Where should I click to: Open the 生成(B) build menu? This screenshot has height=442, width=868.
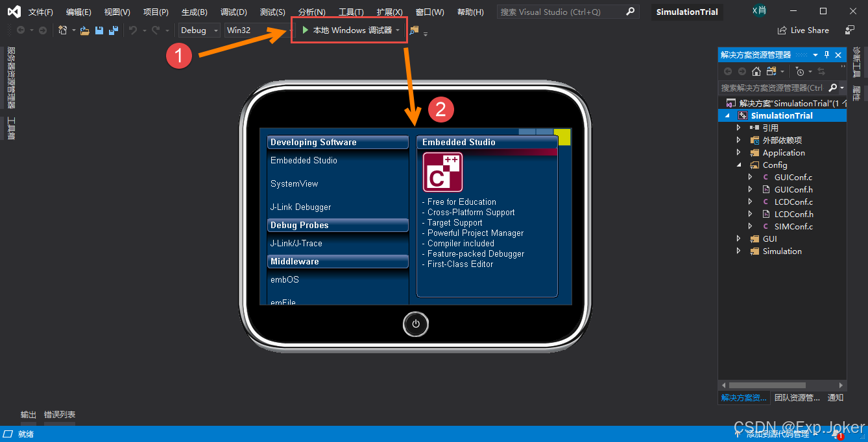tap(194, 12)
